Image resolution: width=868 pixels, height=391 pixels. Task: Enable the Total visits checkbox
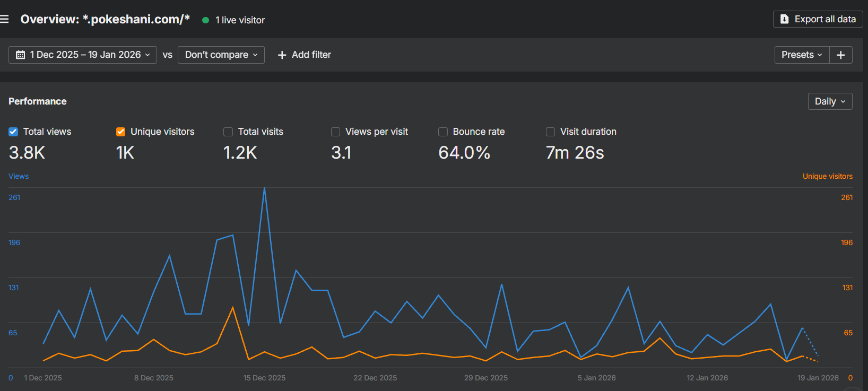pos(228,132)
